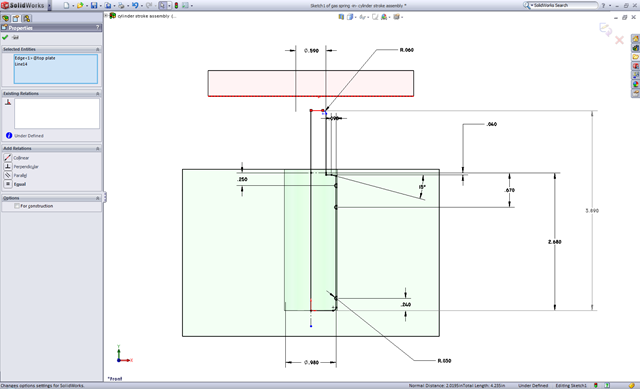Click the View Orientation icon in heads-up toolbar

click(x=341, y=17)
